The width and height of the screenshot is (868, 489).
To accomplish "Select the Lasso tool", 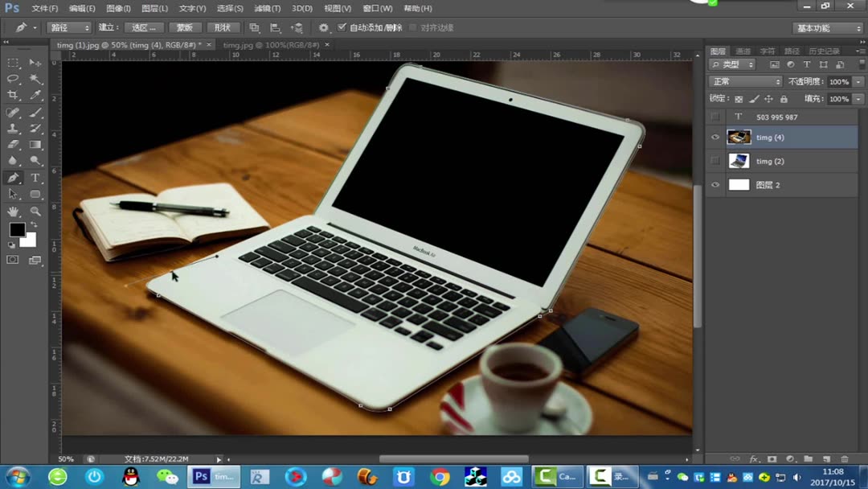I will tap(12, 79).
